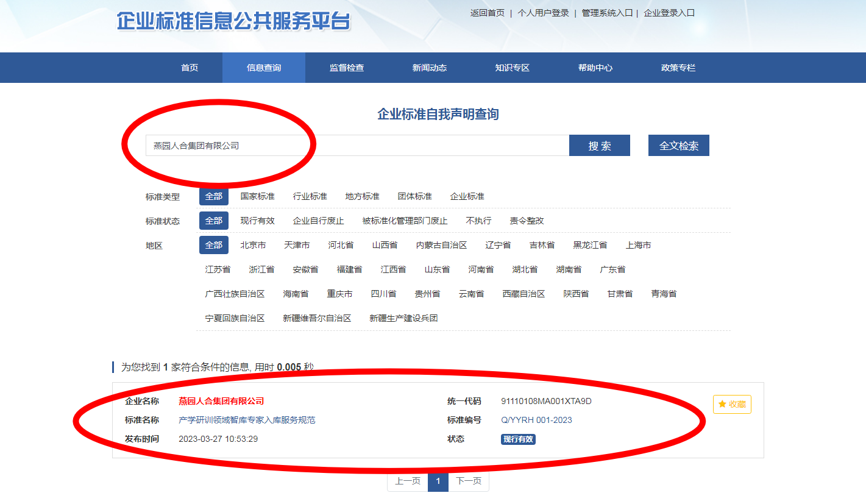Go to 下一页 in pagination
Screen dimensions: 866x504
(469, 481)
